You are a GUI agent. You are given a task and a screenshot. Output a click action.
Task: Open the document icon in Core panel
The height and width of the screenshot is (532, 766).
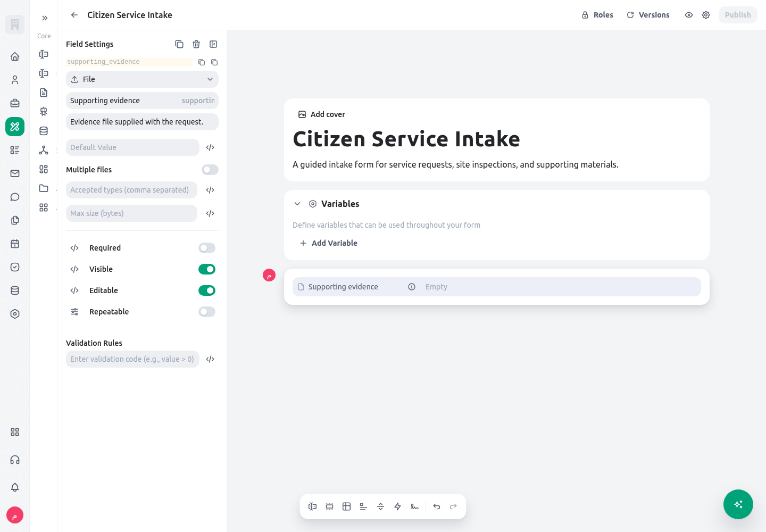click(x=44, y=93)
